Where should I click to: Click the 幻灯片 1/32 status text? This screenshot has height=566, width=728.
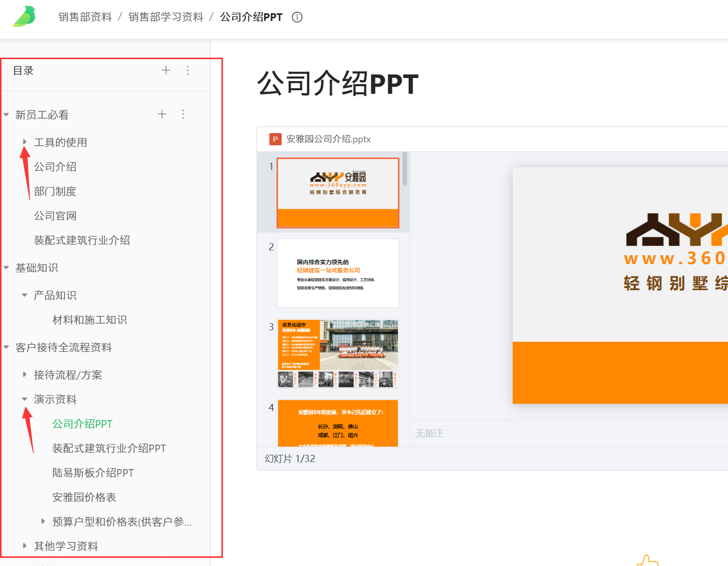point(290,458)
